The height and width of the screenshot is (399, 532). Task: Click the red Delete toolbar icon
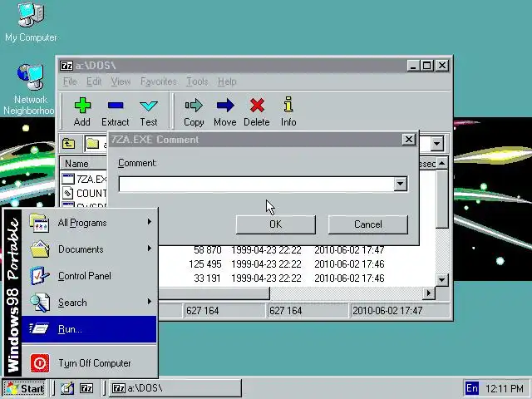pos(257,111)
